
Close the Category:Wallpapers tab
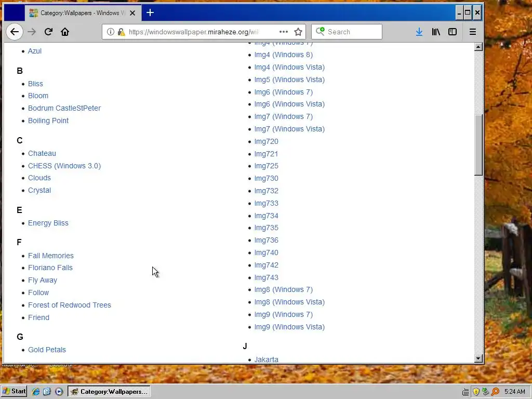tap(132, 13)
